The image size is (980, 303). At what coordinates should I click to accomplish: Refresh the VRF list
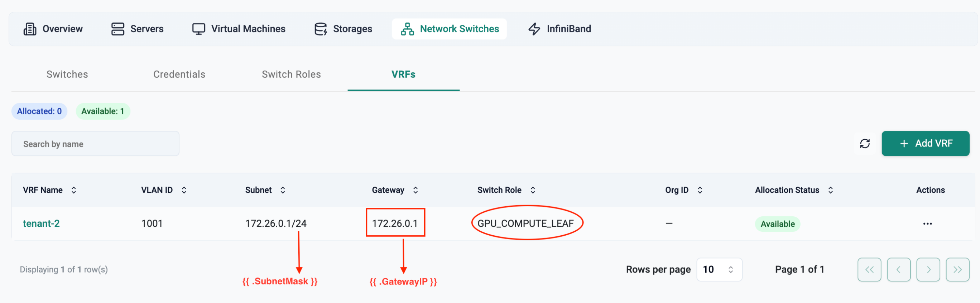tap(865, 144)
